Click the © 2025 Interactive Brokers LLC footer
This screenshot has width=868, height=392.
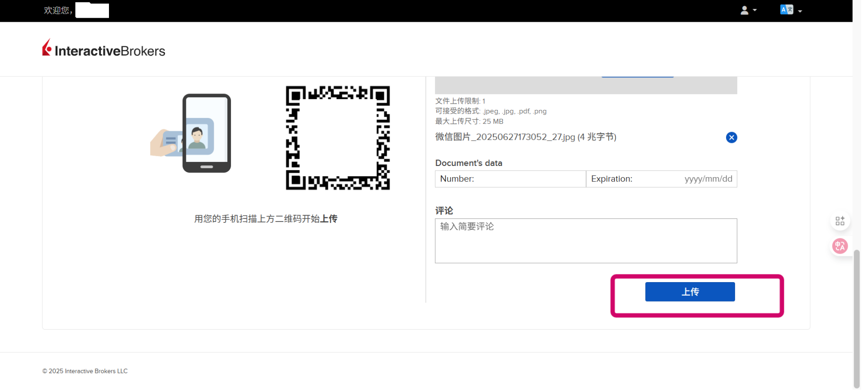85,372
